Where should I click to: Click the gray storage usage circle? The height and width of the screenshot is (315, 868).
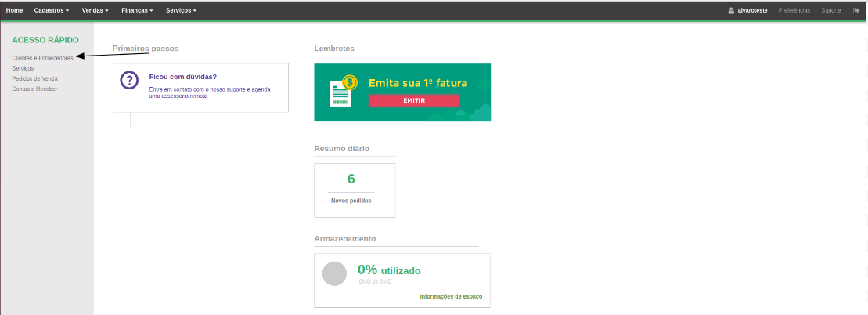coord(334,274)
